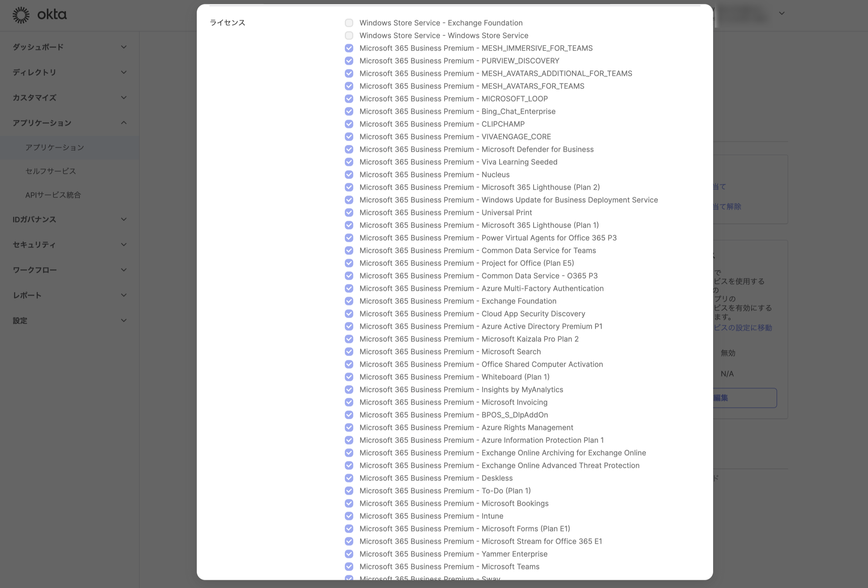Click the Okta logo icon

pyautogui.click(x=21, y=15)
